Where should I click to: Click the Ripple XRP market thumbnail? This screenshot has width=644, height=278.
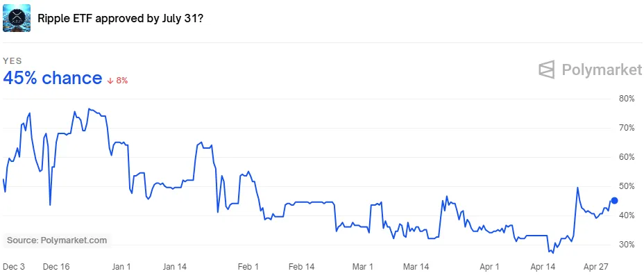[x=17, y=17]
